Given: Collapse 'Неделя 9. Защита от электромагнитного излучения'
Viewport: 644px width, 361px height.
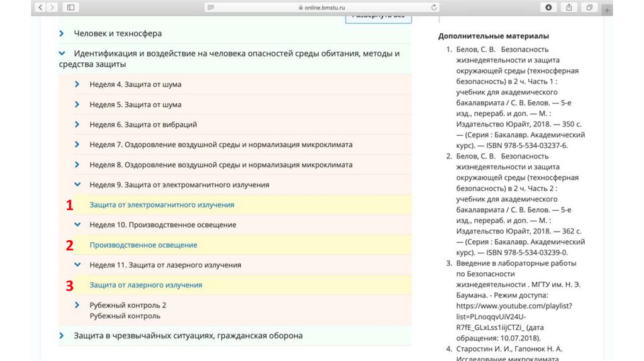Looking at the screenshot, I should click(x=77, y=185).
